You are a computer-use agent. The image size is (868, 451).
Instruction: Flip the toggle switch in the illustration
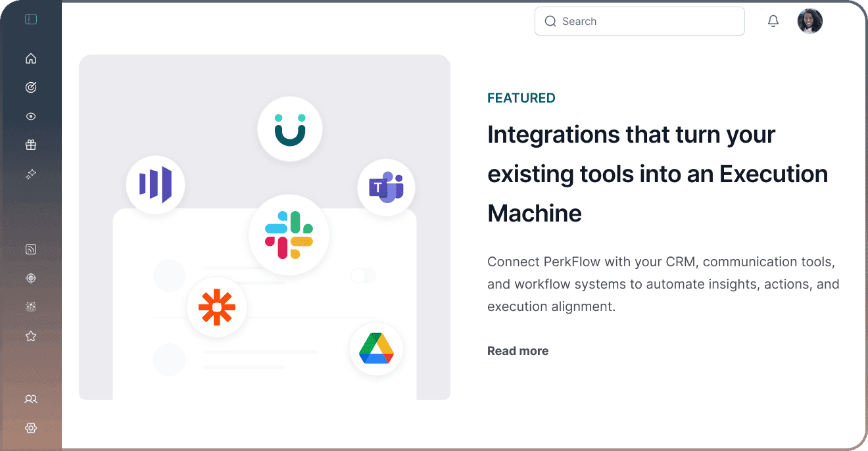[362, 275]
